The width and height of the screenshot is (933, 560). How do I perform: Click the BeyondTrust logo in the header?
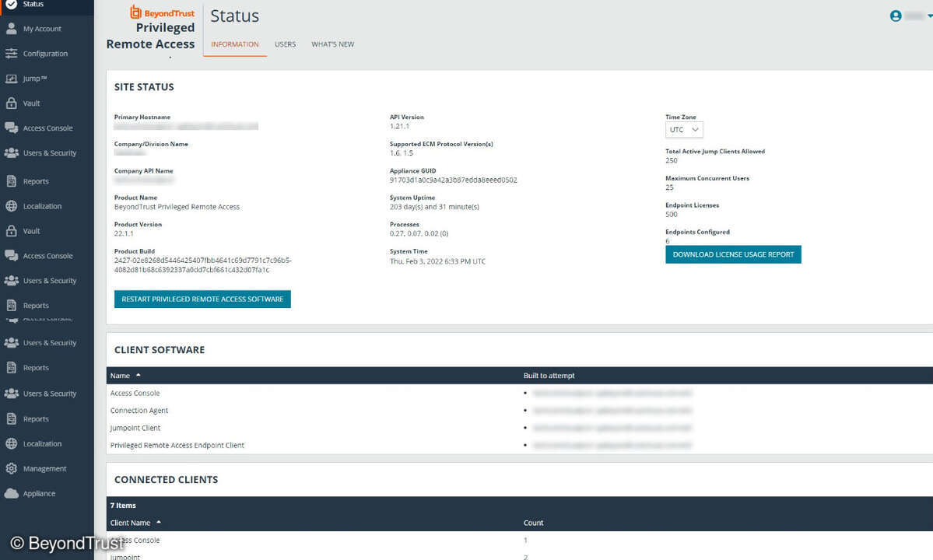click(162, 12)
